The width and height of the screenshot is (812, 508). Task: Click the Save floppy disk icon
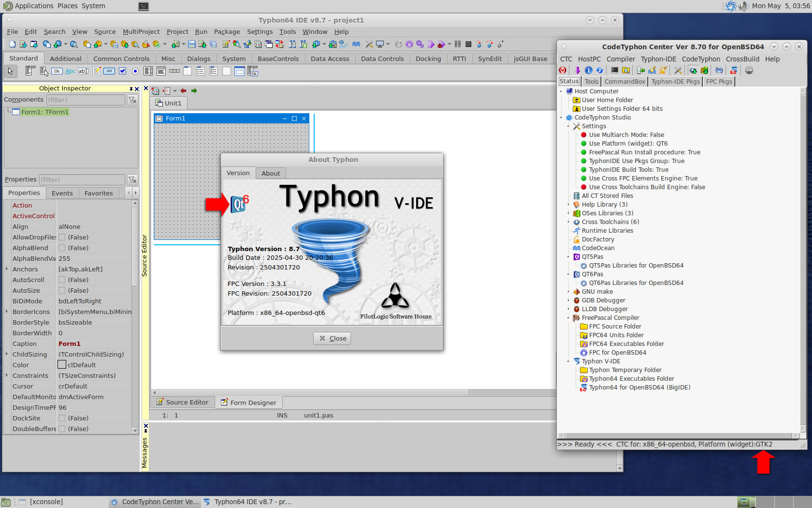pyautogui.click(x=192, y=44)
